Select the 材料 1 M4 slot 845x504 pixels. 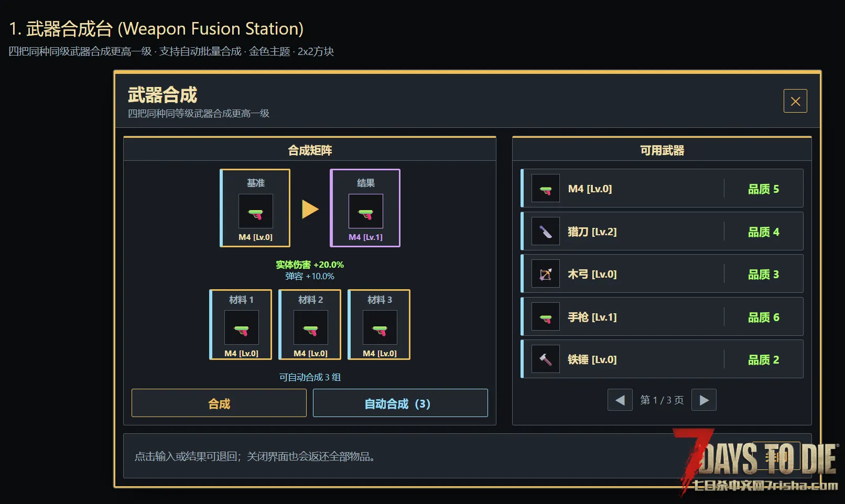[x=241, y=325]
